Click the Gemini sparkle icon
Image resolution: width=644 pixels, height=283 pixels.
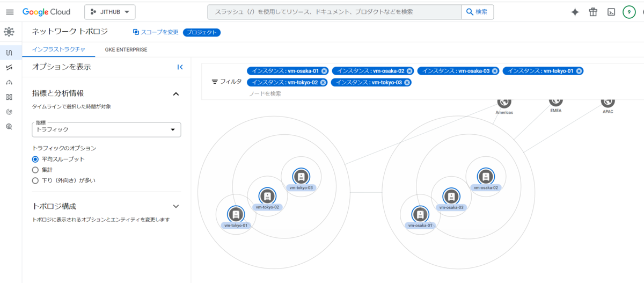(575, 12)
